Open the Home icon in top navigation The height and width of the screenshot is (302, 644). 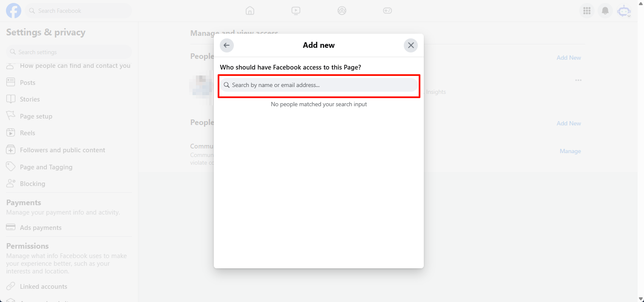[x=250, y=11]
